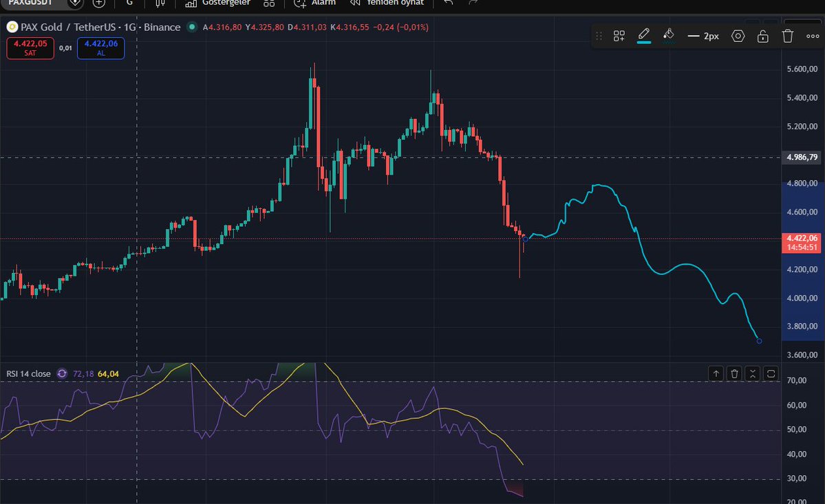This screenshot has width=825, height=504.
Task: Open the PAXGUSDT symbol search box
Action: pyautogui.click(x=30, y=3)
